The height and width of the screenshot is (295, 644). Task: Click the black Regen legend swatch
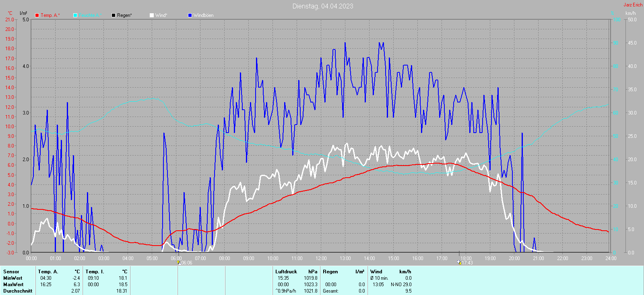(x=114, y=15)
